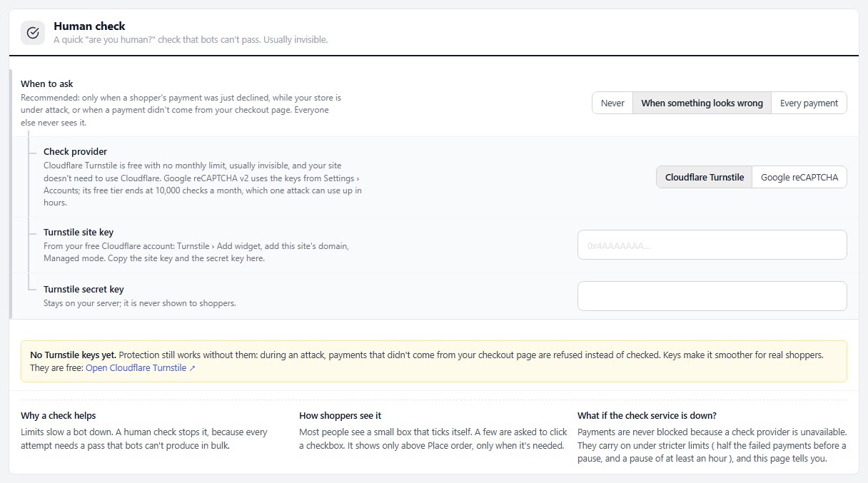Click the Check provider label
The height and width of the screenshot is (483, 868).
(x=76, y=151)
